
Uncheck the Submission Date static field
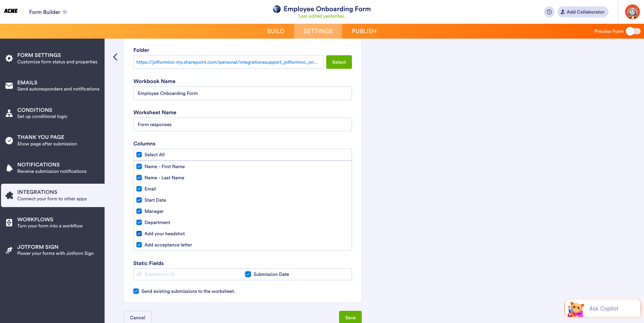[x=248, y=274]
